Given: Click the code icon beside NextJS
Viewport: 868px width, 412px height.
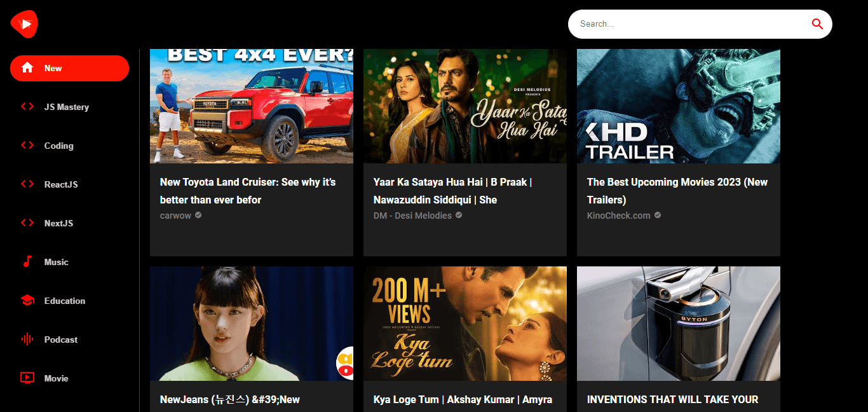Looking at the screenshot, I should pos(27,223).
